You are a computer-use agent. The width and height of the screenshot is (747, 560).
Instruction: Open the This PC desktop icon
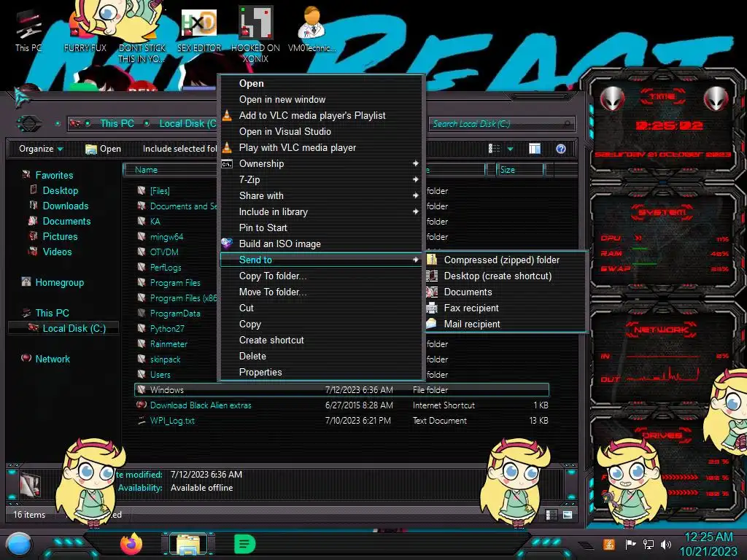coord(28,31)
